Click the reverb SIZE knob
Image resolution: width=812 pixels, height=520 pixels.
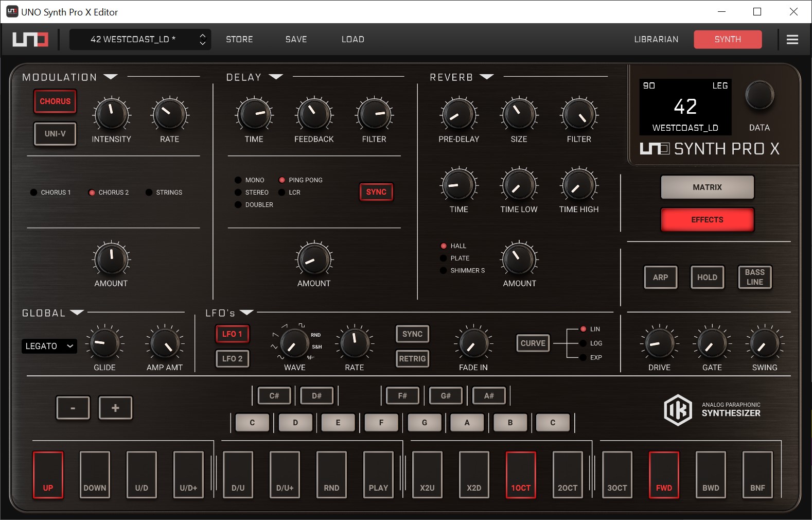point(519,114)
